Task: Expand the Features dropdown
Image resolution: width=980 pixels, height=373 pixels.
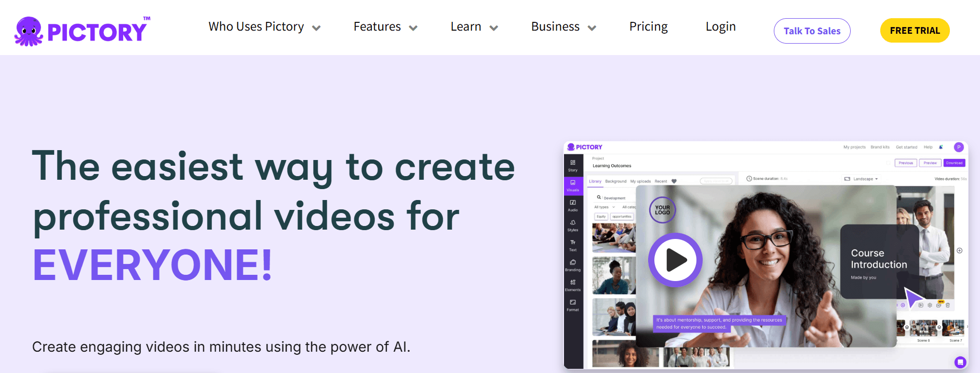Action: point(385,27)
